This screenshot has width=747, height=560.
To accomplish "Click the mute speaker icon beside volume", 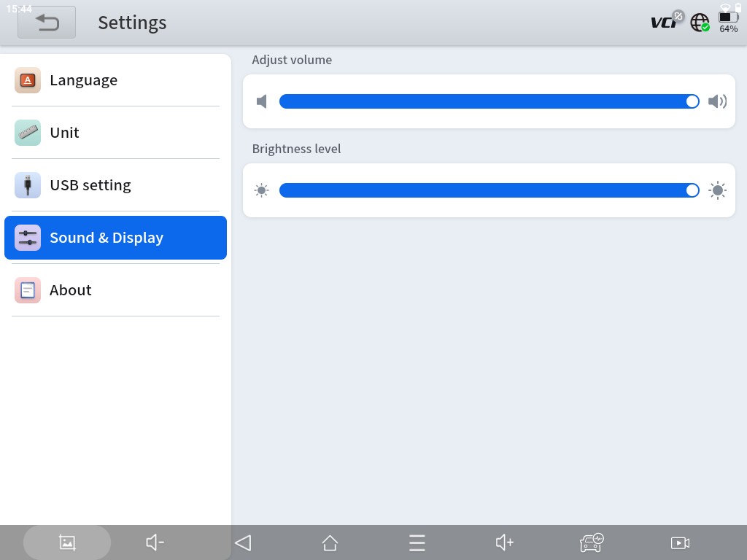I will pyautogui.click(x=262, y=101).
